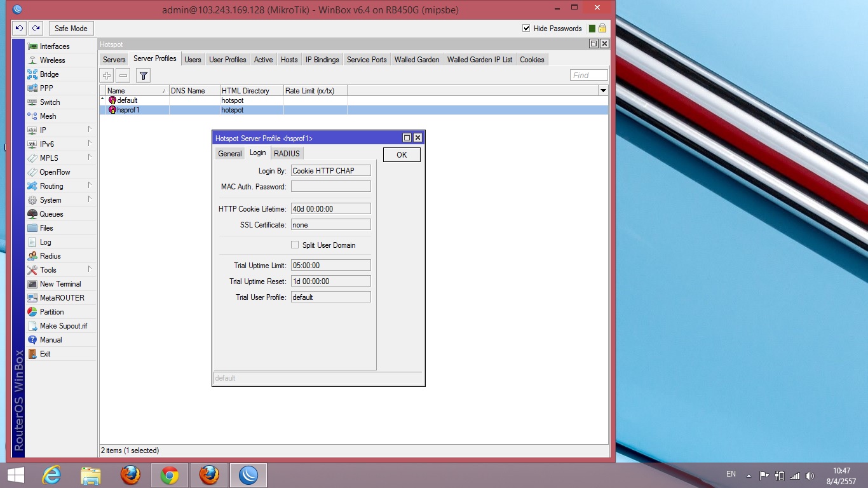The height and width of the screenshot is (488, 868).
Task: Open the volume control in system tray
Action: coord(810,475)
